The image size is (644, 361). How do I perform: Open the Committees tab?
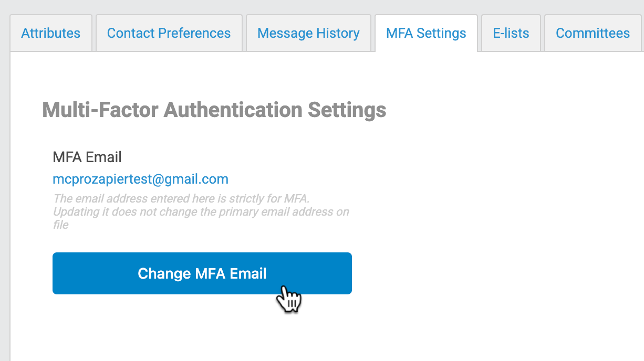(593, 34)
